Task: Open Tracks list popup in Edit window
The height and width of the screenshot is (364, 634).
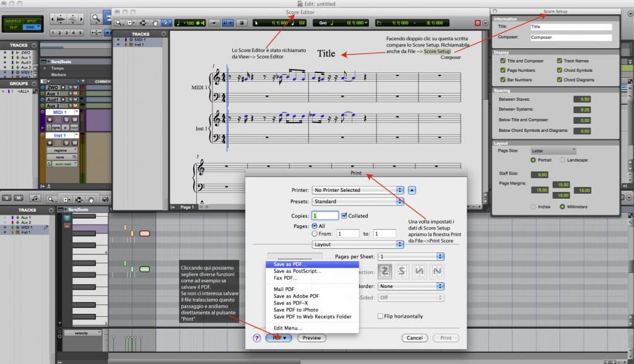Action: 34,45
